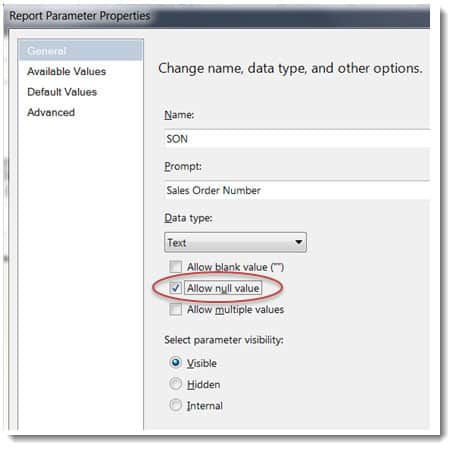455x450 pixels.
Task: Switch to the Default Values page
Action: coord(62,92)
